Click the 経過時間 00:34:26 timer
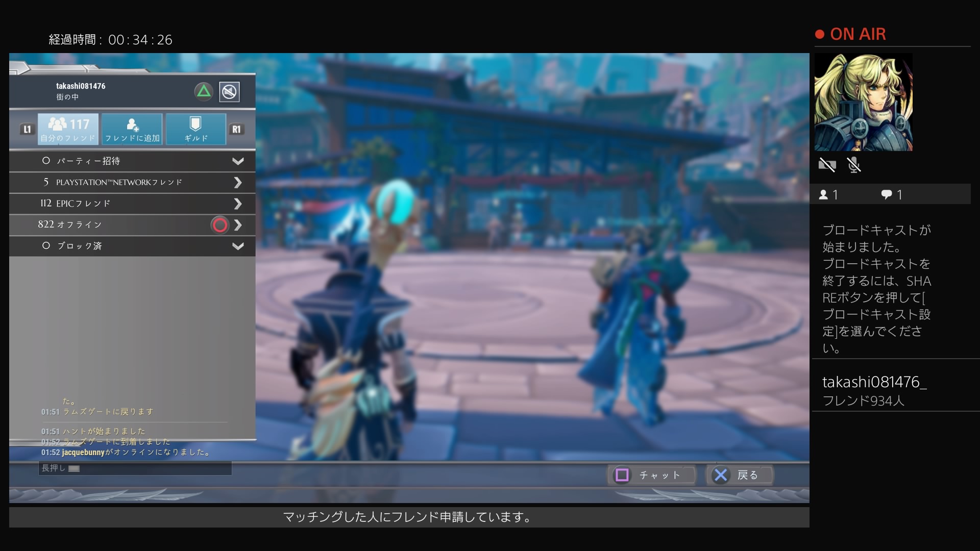980x551 pixels. click(111, 40)
